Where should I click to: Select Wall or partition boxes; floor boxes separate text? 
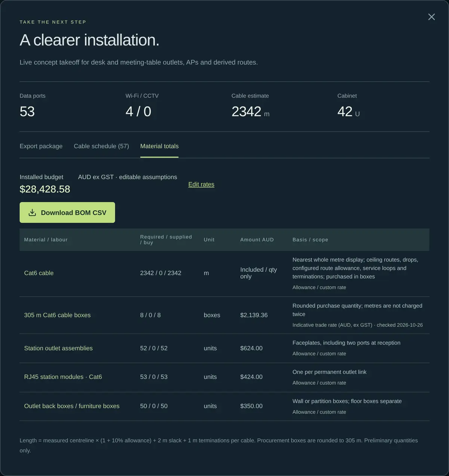[x=347, y=401]
